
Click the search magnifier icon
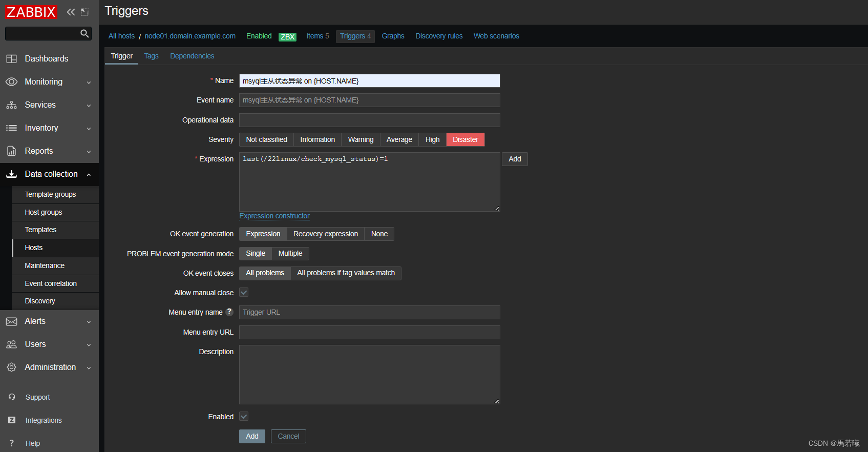pyautogui.click(x=84, y=33)
